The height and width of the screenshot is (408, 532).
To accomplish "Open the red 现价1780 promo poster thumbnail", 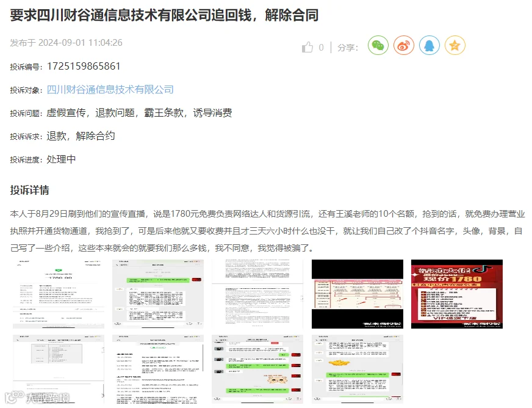I will pos(457,294).
